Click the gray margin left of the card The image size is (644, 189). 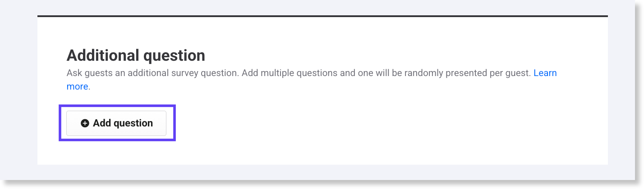pyautogui.click(x=18, y=90)
